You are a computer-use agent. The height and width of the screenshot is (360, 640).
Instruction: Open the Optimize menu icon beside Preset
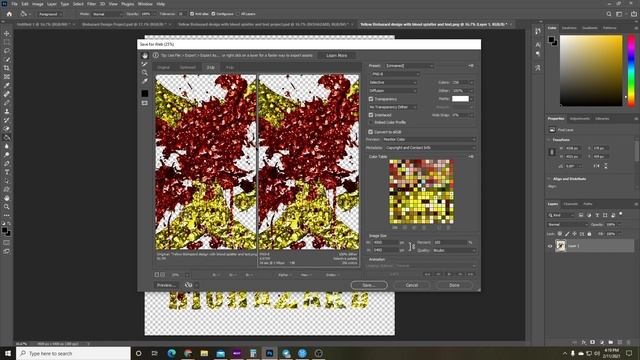(471, 66)
